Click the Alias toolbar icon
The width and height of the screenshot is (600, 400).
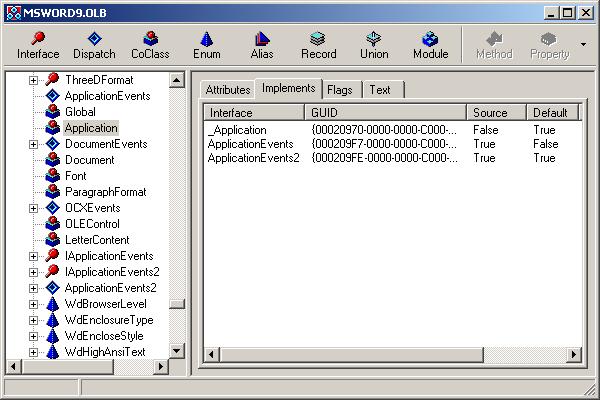(262, 38)
